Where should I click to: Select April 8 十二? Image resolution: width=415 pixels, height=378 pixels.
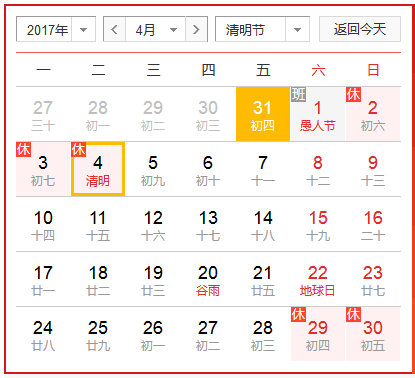click(x=318, y=169)
